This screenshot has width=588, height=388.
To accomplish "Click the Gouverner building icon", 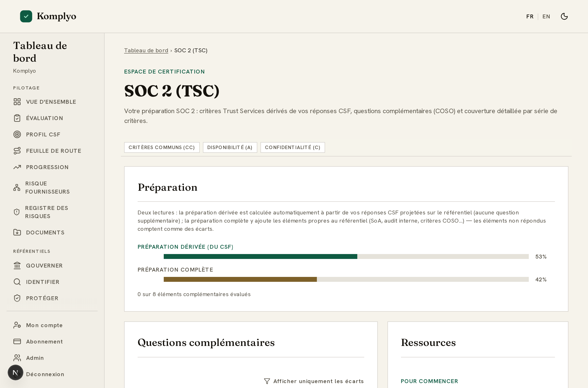I will pos(17,265).
